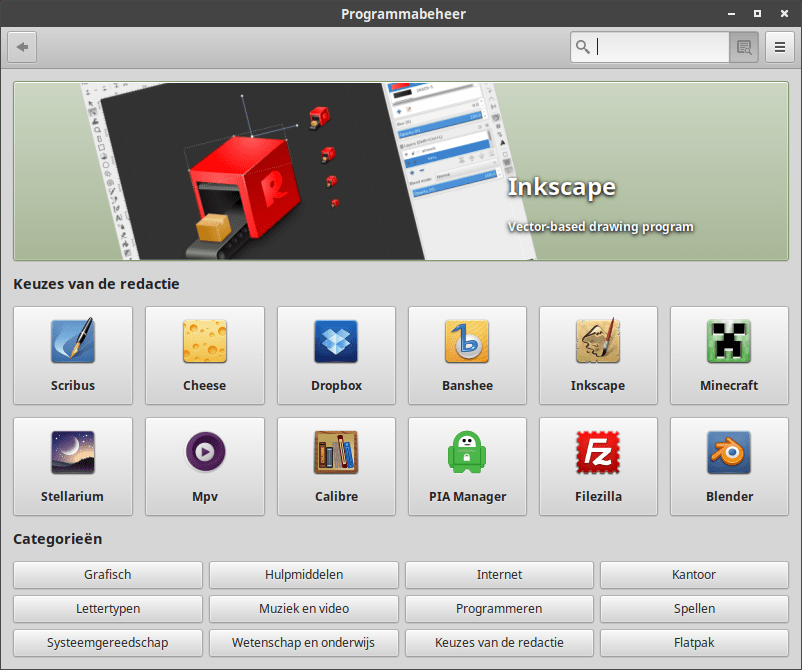Open the Banshee music player tile
The height and width of the screenshot is (670, 802).
point(467,355)
